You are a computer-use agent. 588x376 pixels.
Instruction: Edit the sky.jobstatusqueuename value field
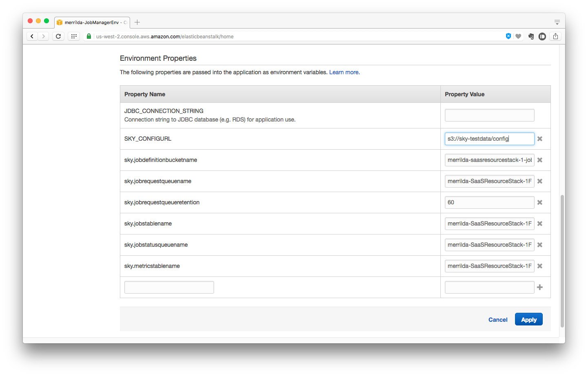coord(490,245)
